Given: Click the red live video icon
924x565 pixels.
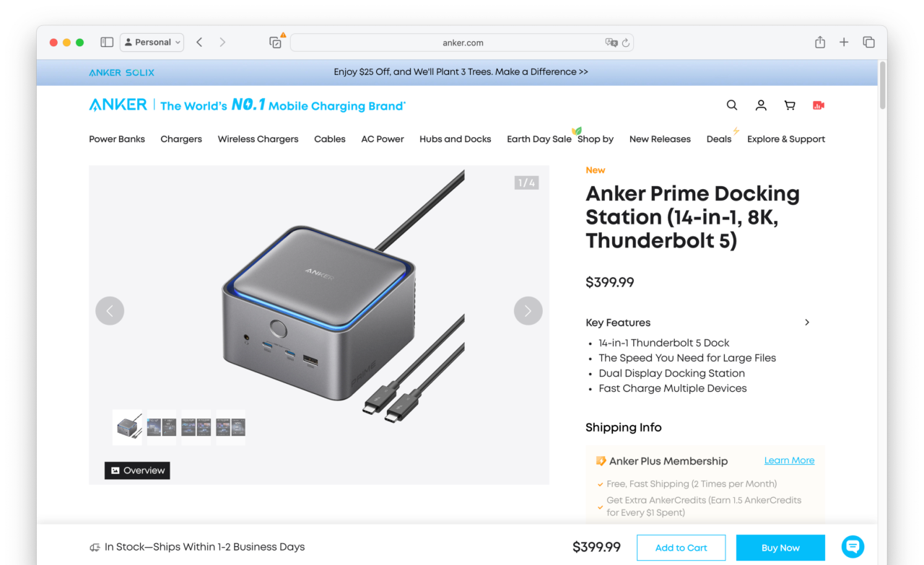Looking at the screenshot, I should click(819, 105).
